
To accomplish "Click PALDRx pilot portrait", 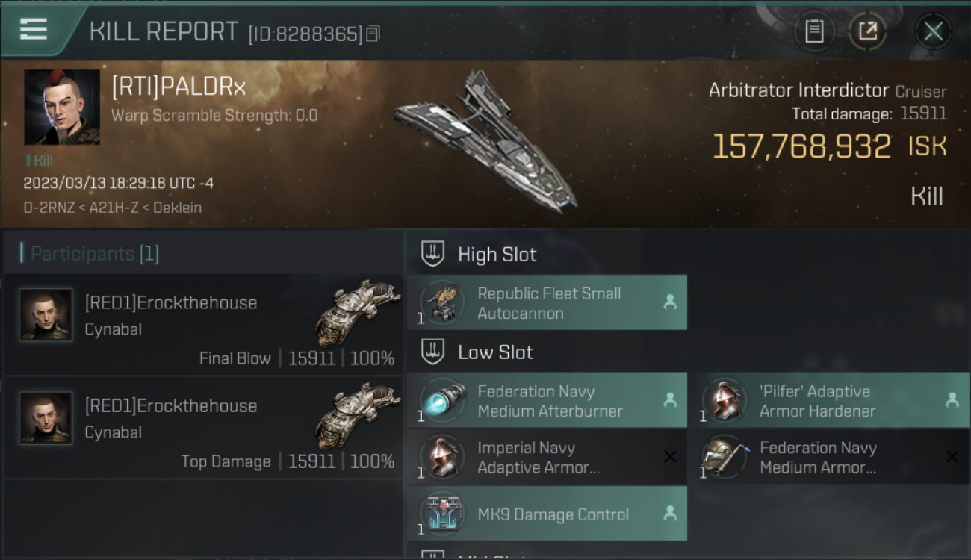I will click(x=62, y=107).
